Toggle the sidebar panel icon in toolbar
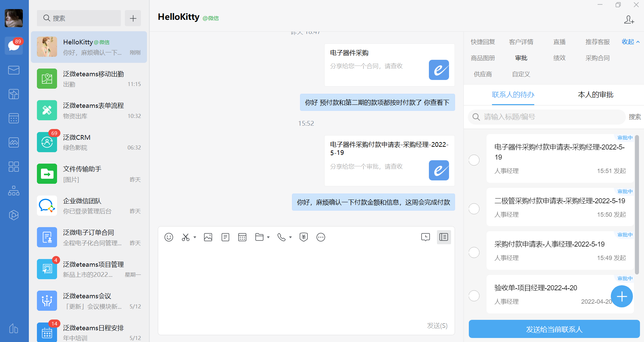Image resolution: width=644 pixels, height=342 pixels. pyautogui.click(x=444, y=237)
